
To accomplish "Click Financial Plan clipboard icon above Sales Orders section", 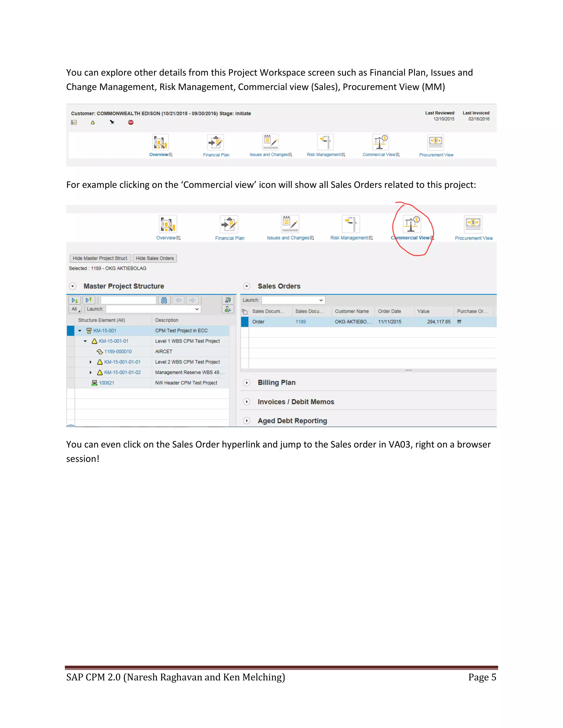I will [x=229, y=224].
